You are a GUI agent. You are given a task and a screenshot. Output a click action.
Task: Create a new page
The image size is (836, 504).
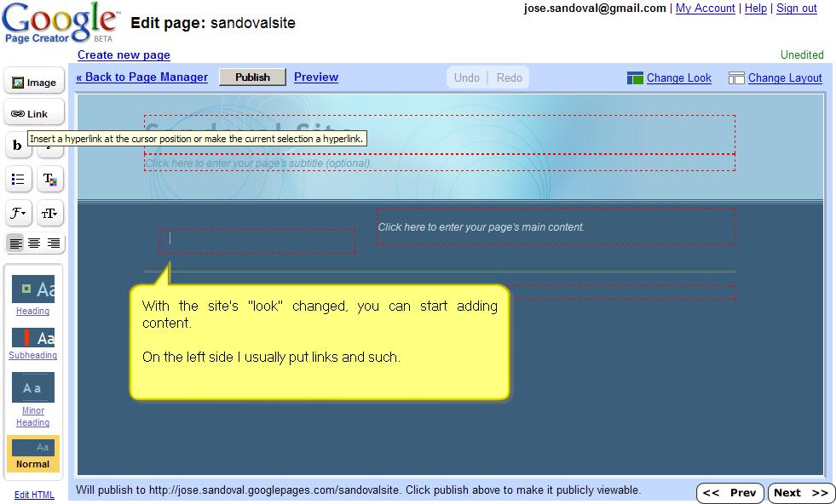pos(124,54)
